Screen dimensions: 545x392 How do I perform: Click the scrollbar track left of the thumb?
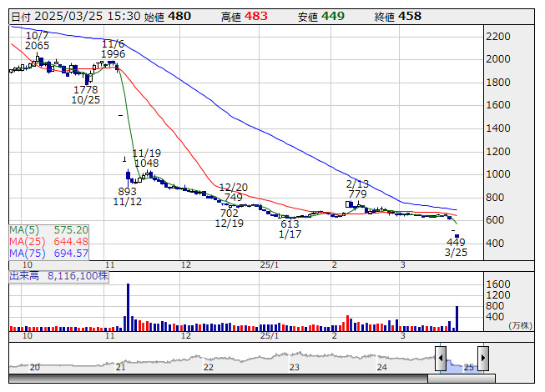tap(219, 379)
